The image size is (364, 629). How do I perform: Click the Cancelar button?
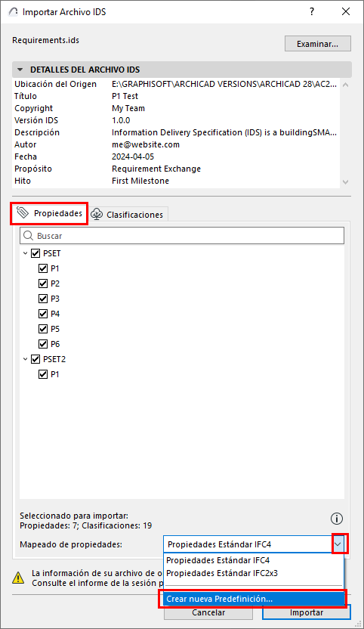click(208, 612)
